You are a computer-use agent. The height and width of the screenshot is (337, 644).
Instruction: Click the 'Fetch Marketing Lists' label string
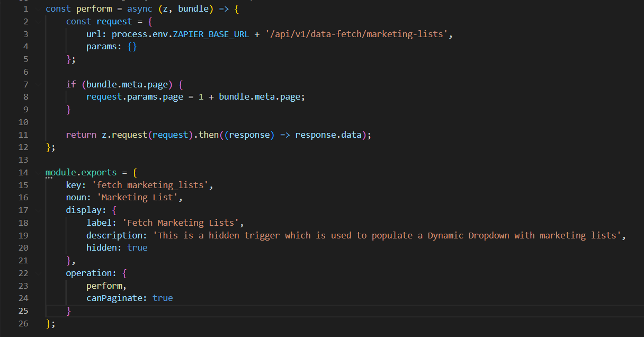[180, 223]
